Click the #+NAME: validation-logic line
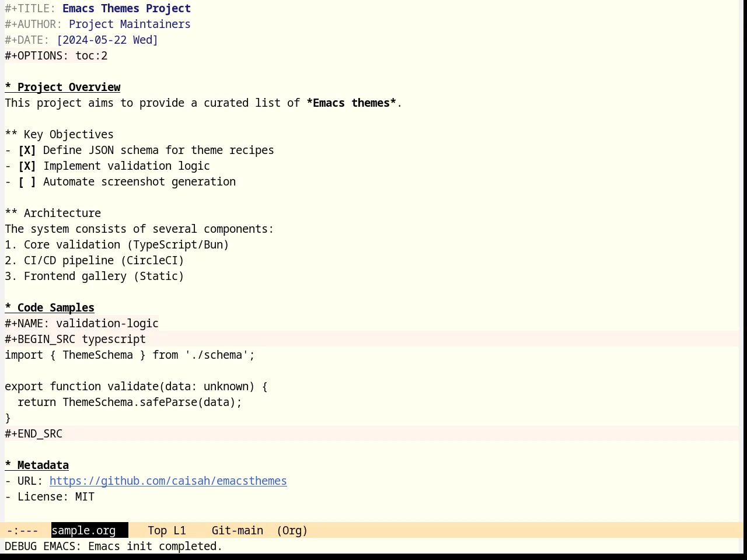The height and width of the screenshot is (560, 747). pyautogui.click(x=82, y=324)
